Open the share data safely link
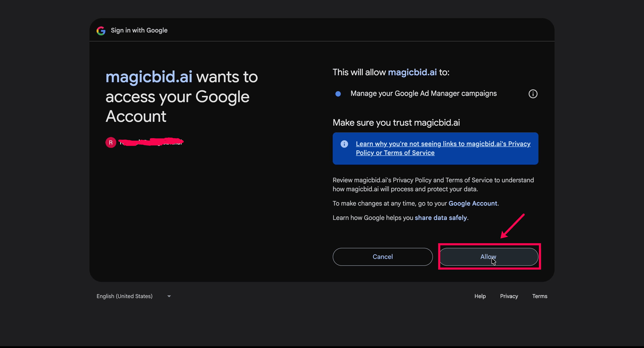The height and width of the screenshot is (348, 644). (x=441, y=218)
